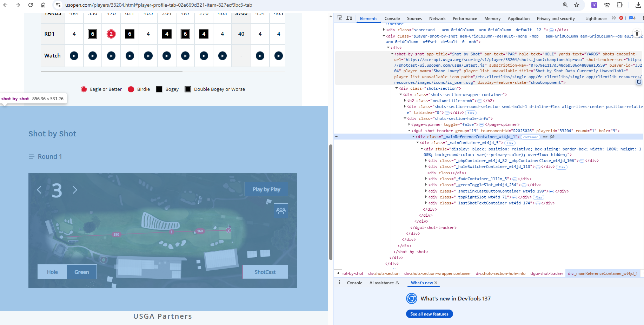Show more DevTools tabs with the chevron
Image resolution: width=644 pixels, height=325 pixels.
(x=613, y=18)
